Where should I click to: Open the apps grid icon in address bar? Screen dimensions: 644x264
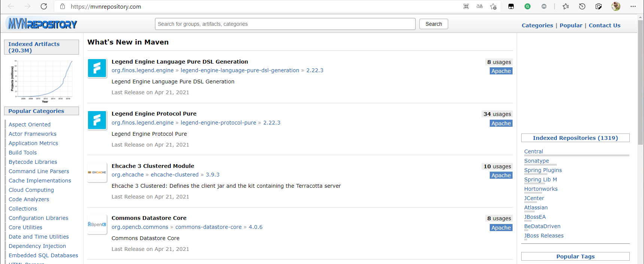point(466,6)
